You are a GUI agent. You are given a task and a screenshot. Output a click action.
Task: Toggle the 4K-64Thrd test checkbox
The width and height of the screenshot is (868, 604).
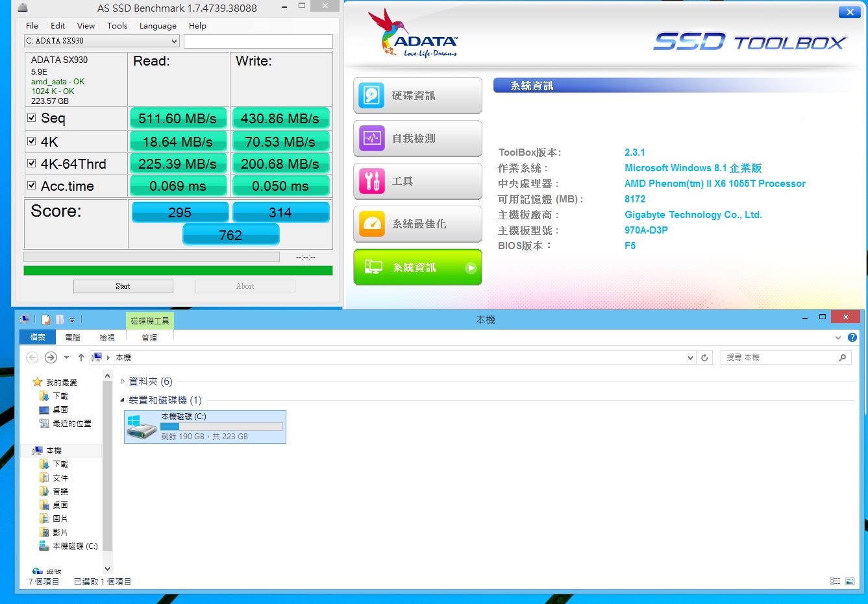tap(32, 163)
